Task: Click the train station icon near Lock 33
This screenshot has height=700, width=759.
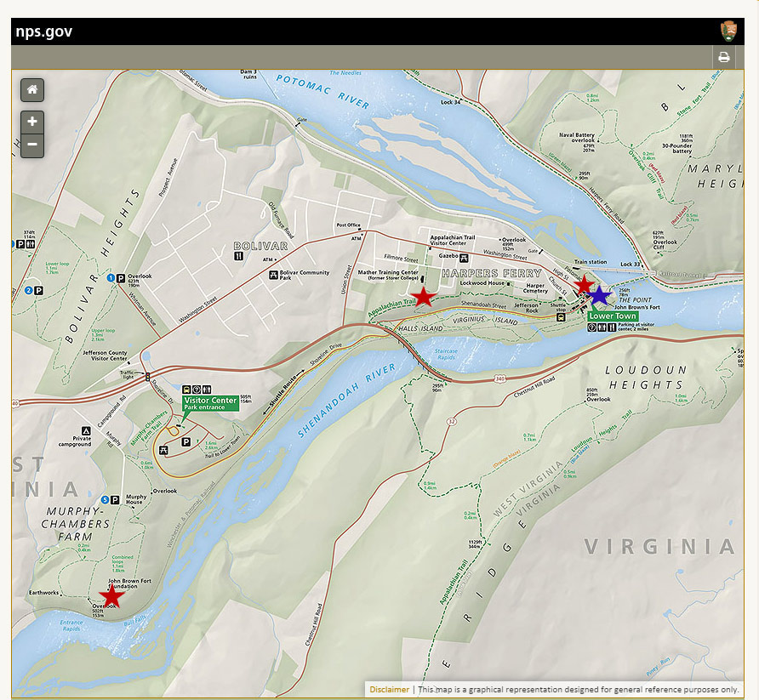Action: coord(576,268)
